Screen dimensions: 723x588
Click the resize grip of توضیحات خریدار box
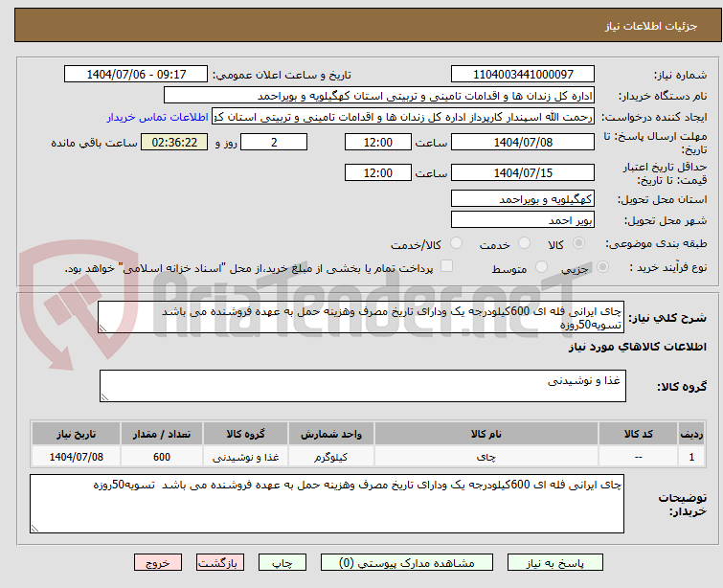(x=34, y=529)
